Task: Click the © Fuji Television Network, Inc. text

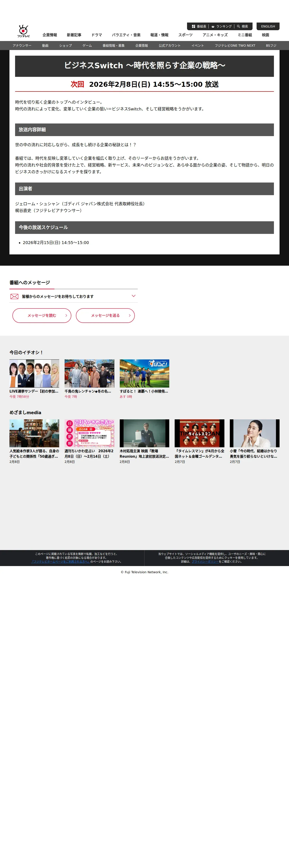Action: [145, 572]
